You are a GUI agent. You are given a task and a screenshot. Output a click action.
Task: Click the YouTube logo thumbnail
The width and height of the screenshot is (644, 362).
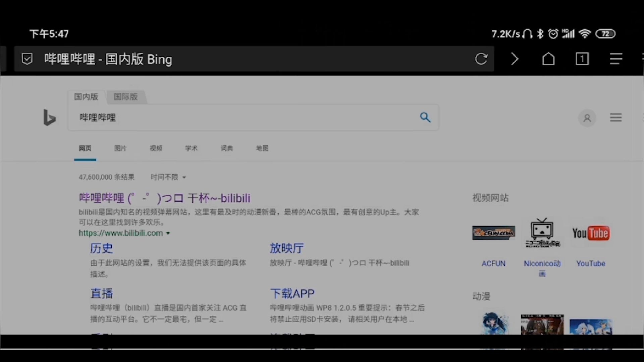(x=591, y=233)
